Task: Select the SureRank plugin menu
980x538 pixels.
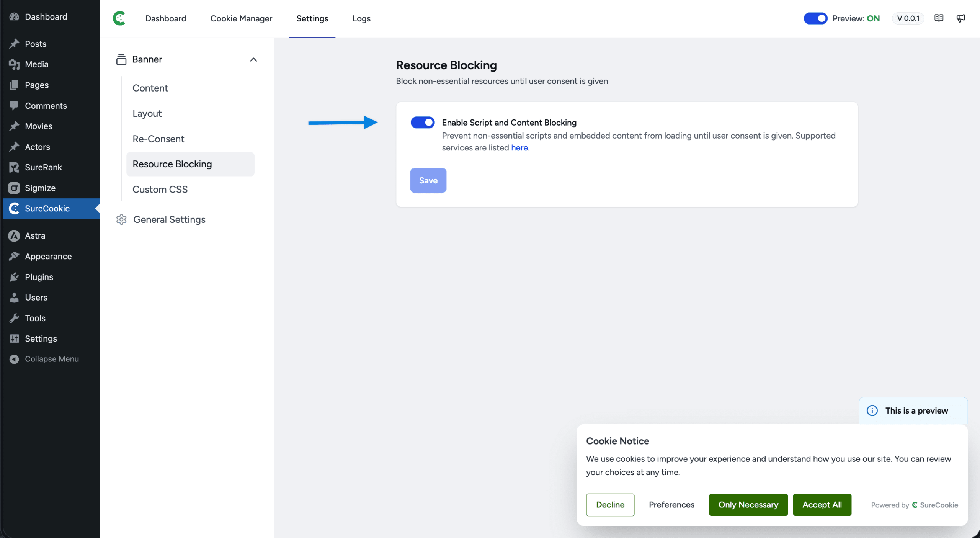Action: [43, 167]
